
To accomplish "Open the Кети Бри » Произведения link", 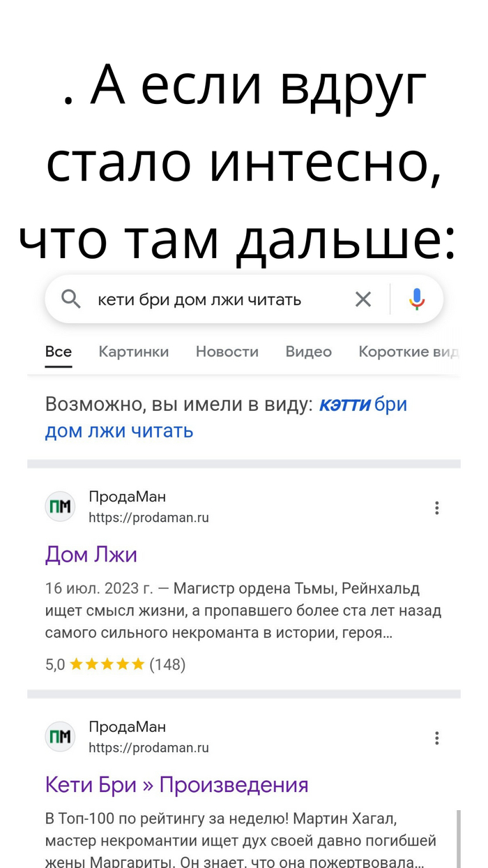I will pyautogui.click(x=176, y=785).
